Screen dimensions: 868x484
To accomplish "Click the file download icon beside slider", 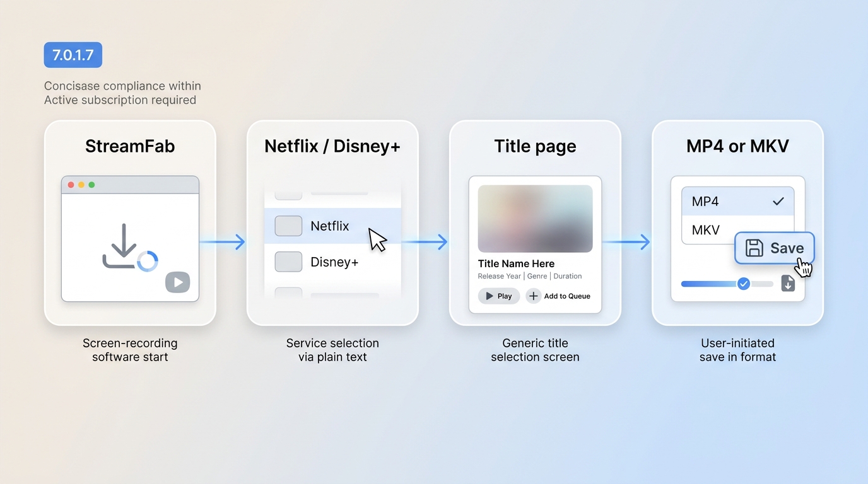I will tap(788, 284).
